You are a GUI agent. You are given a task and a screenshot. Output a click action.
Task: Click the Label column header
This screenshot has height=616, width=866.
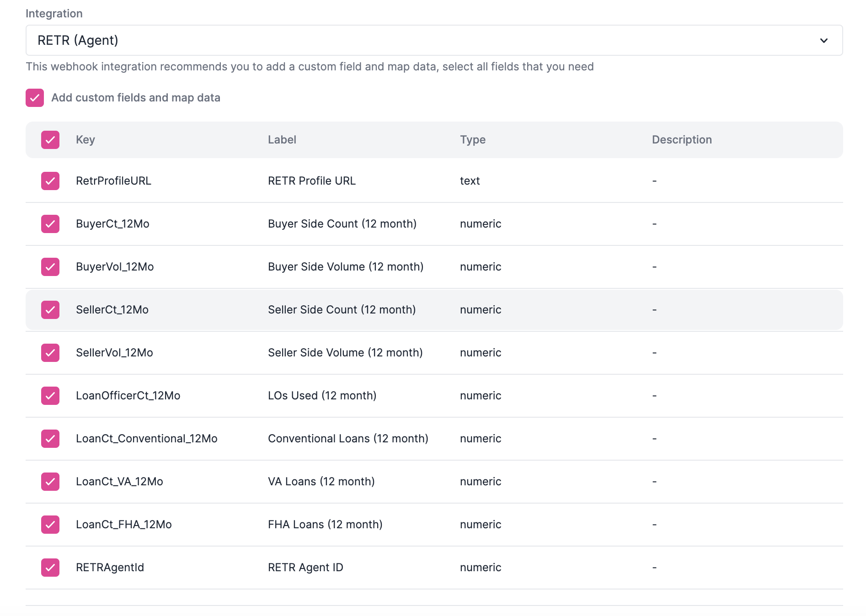(x=282, y=140)
